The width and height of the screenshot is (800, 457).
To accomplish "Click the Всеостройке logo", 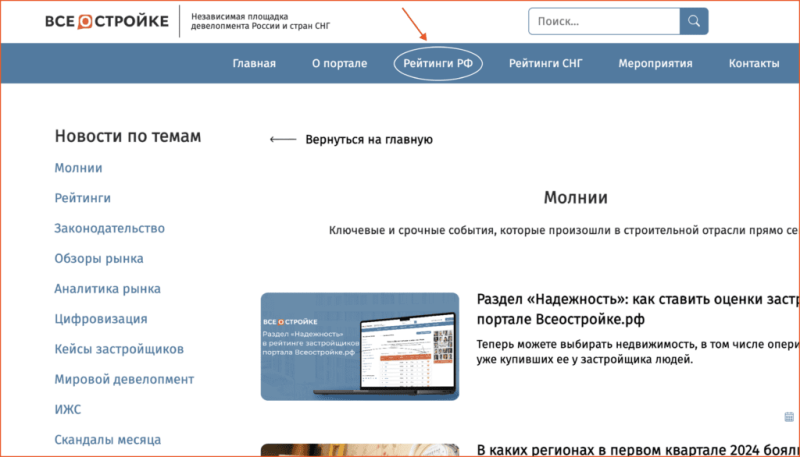I will 107,21.
